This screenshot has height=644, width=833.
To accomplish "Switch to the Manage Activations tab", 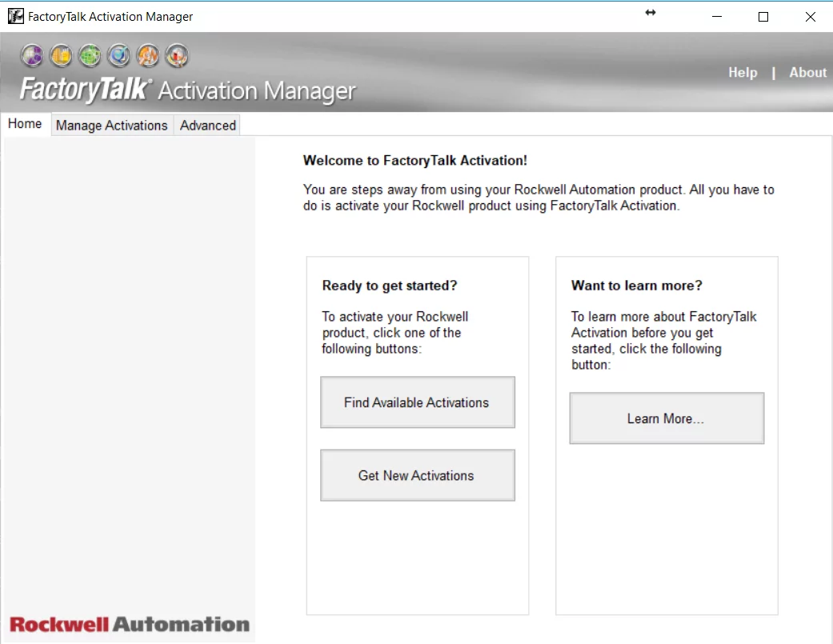I will [112, 126].
